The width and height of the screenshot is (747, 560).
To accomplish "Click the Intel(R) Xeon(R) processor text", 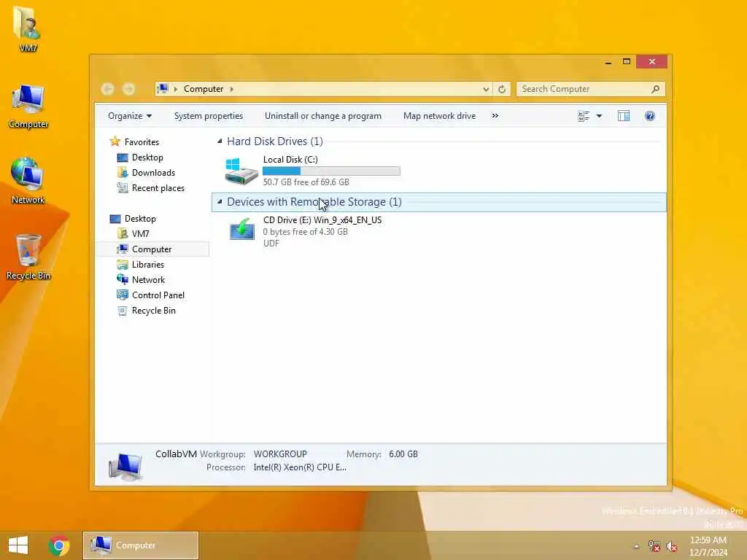I will pos(300,467).
